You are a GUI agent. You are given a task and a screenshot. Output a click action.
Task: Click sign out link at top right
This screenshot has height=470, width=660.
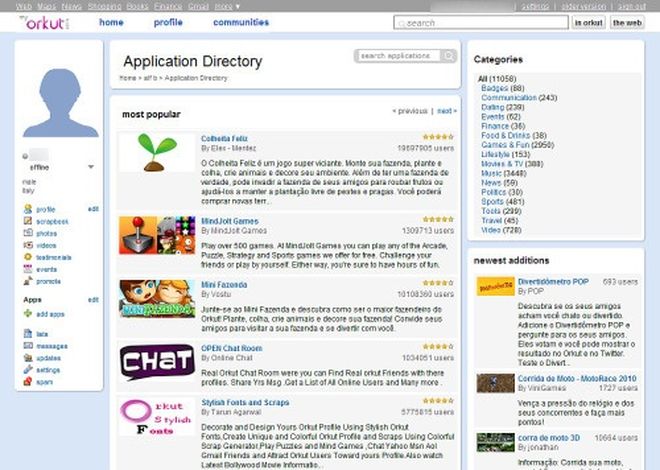point(632,6)
